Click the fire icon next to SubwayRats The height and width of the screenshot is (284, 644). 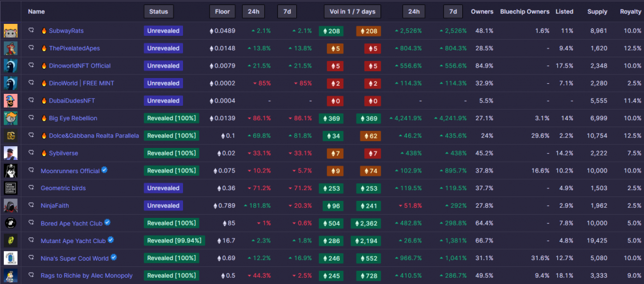click(44, 30)
